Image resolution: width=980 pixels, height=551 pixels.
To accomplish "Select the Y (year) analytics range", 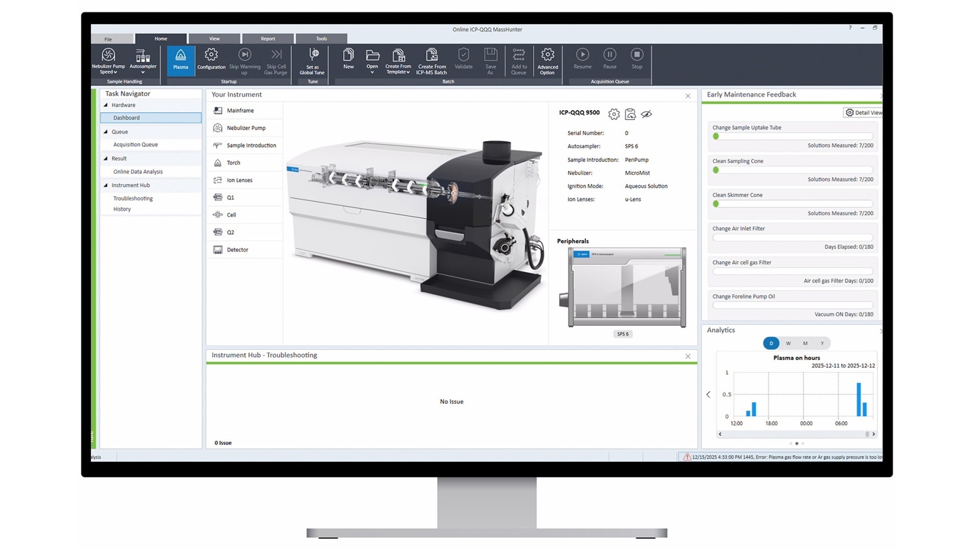I will coord(822,343).
